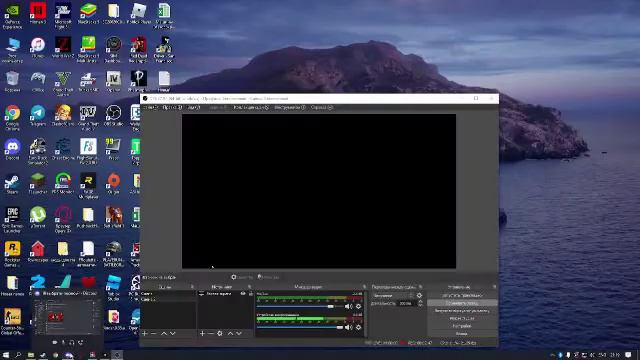The image size is (640, 360).
Task: Open the Windows Start menu
Action: pos(6,355)
